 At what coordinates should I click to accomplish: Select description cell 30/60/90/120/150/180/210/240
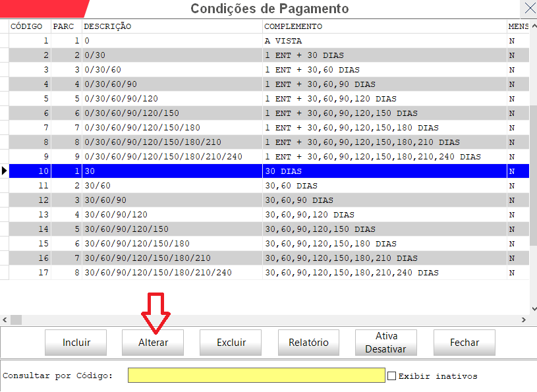pyautogui.click(x=172, y=273)
